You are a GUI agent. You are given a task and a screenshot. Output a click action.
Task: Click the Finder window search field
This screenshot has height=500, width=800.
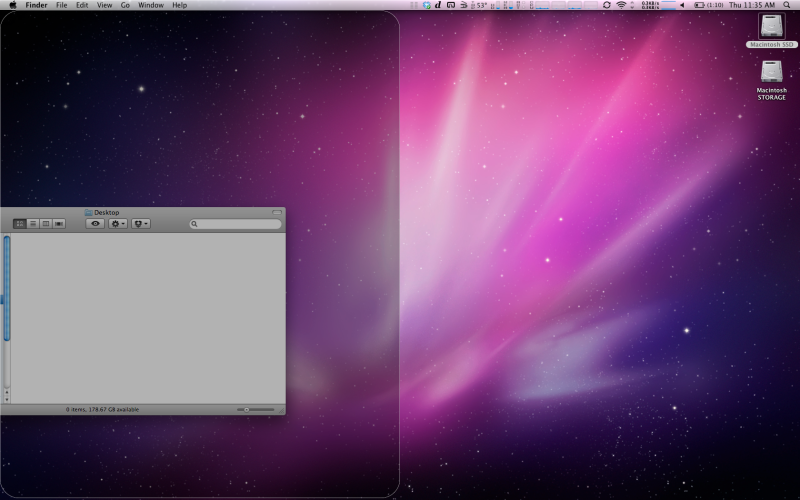[236, 224]
